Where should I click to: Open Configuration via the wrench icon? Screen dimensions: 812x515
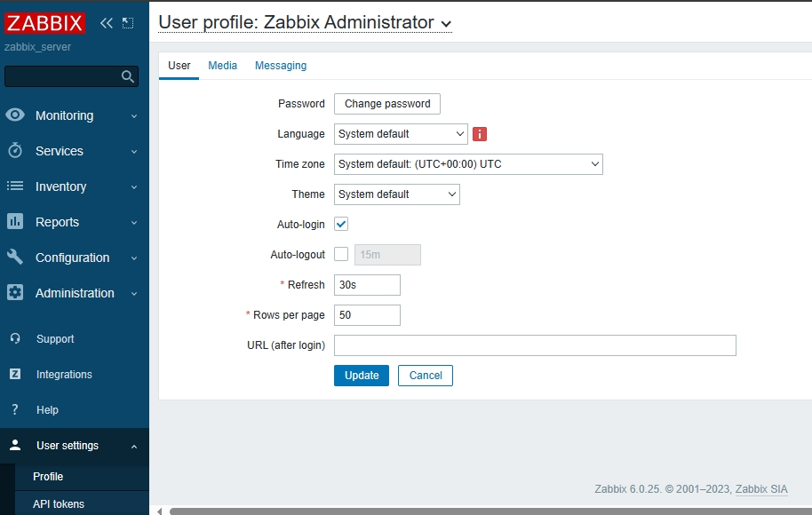(x=15, y=257)
